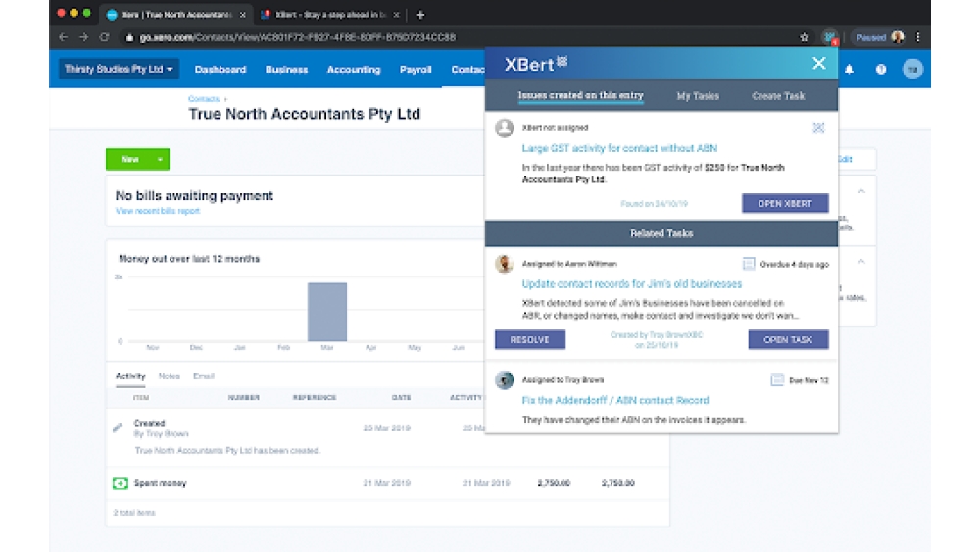Switch to Issues created on this entry tab
Screen dimensions: 980x552
pos(580,96)
